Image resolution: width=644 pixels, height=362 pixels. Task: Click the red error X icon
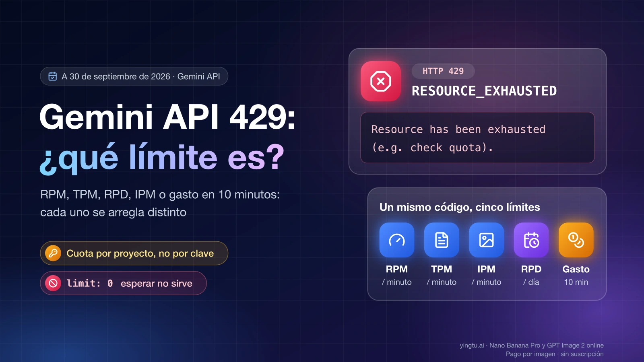pos(381,81)
